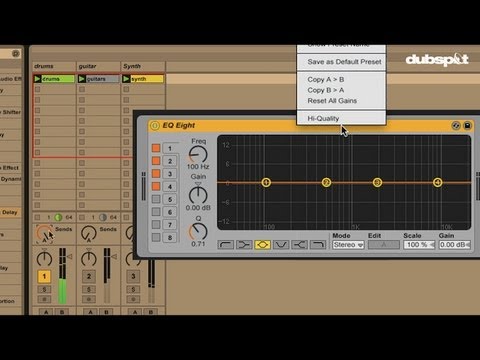Image resolution: width=480 pixels, height=360 pixels.
Task: Click EQ band 2 node on graph
Action: coord(326,182)
